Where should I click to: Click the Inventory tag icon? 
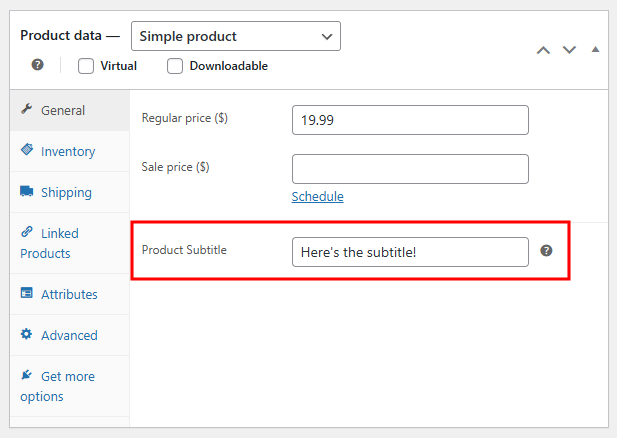(x=27, y=151)
